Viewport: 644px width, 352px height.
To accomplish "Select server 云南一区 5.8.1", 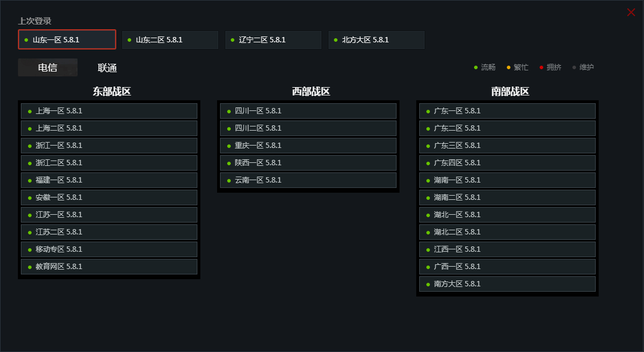I will [x=308, y=180].
